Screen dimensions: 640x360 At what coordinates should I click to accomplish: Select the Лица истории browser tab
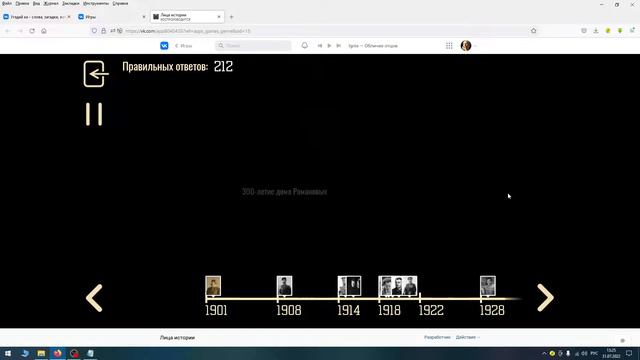pyautogui.click(x=187, y=17)
